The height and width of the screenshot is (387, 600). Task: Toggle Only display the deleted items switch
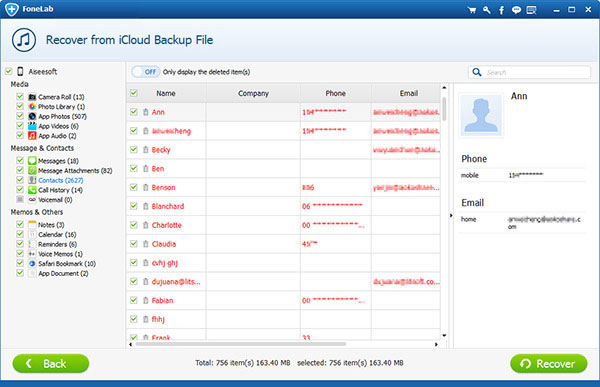[x=146, y=72]
